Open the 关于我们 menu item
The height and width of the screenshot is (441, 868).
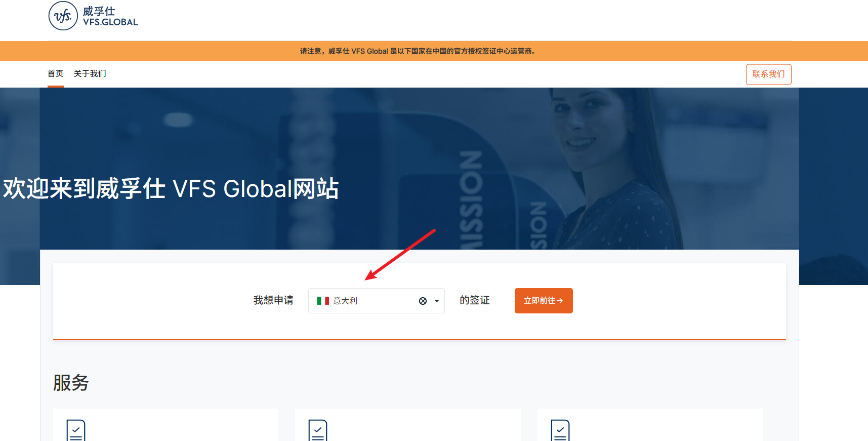point(90,74)
